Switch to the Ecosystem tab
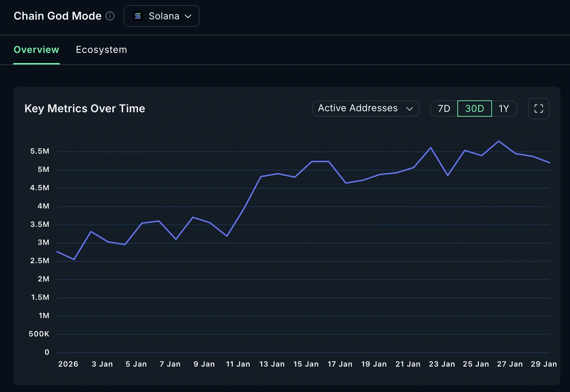 coord(101,50)
